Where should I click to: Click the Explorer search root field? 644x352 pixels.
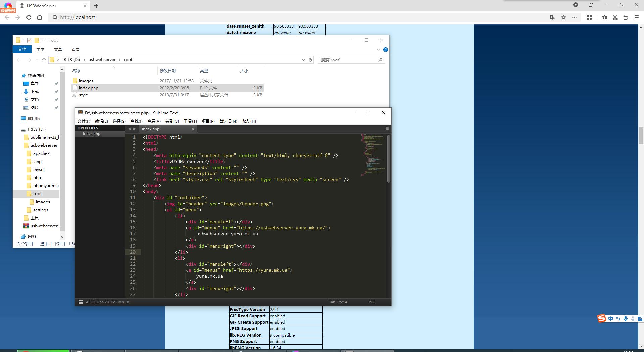tap(348, 60)
